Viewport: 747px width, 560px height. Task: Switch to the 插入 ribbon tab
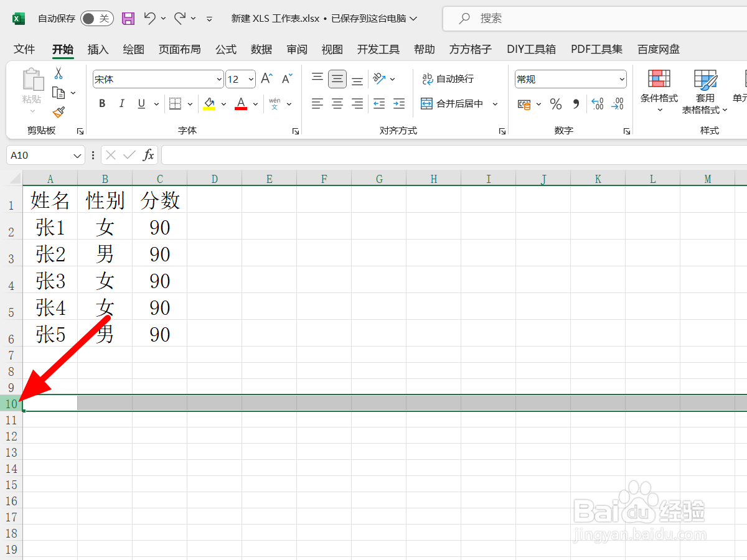click(98, 49)
